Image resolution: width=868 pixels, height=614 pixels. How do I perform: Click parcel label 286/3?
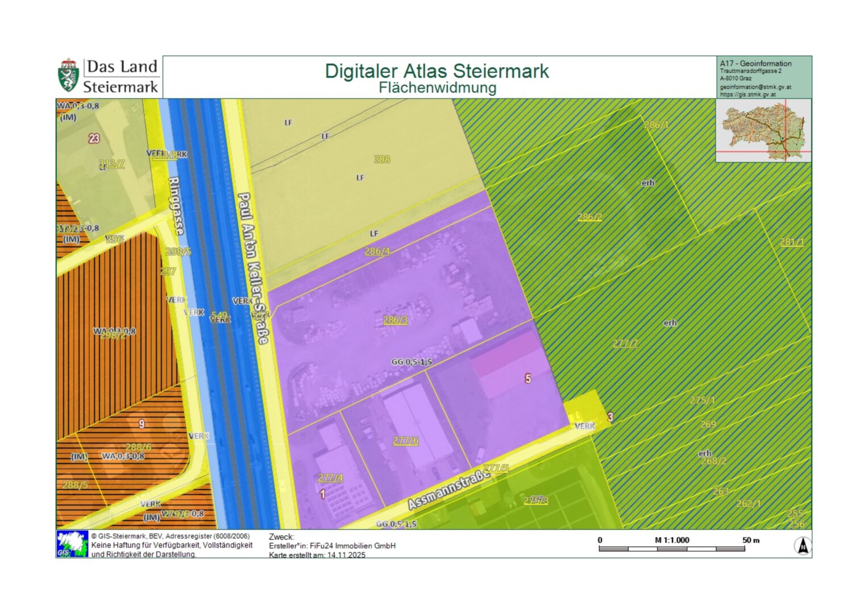395,320
